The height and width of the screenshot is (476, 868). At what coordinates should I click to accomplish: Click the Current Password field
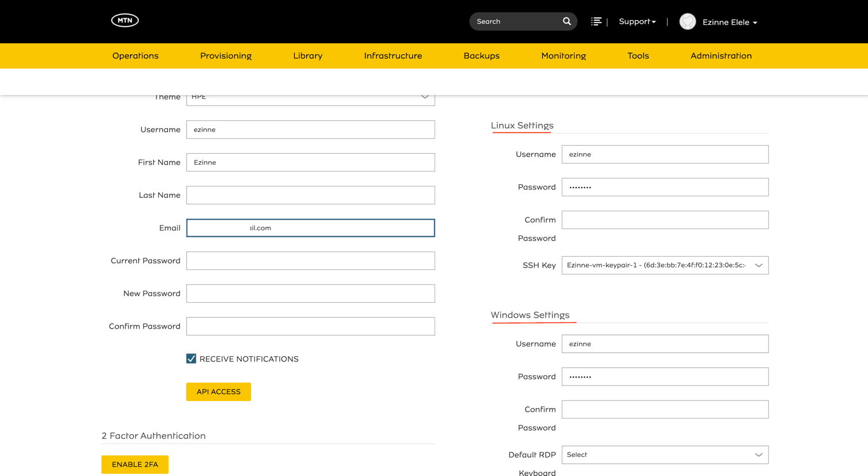(x=310, y=261)
